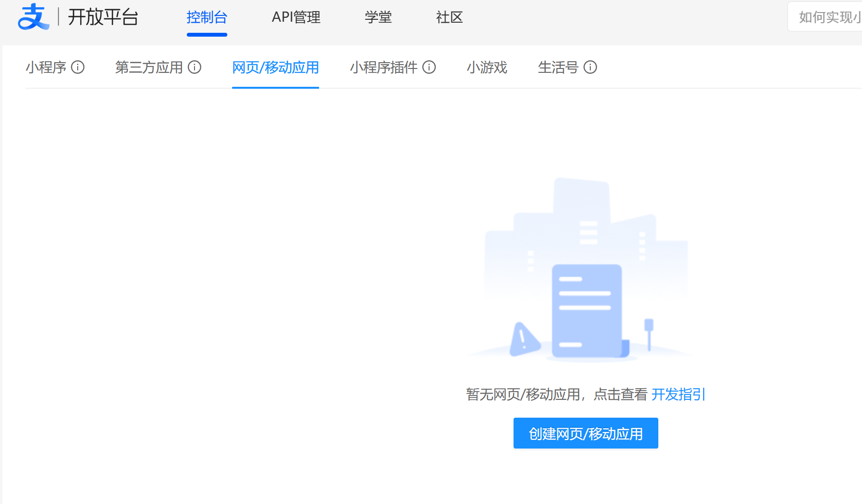Click the empty-state document illustration
Image resolution: width=862 pixels, height=504 pixels.
pos(582,270)
